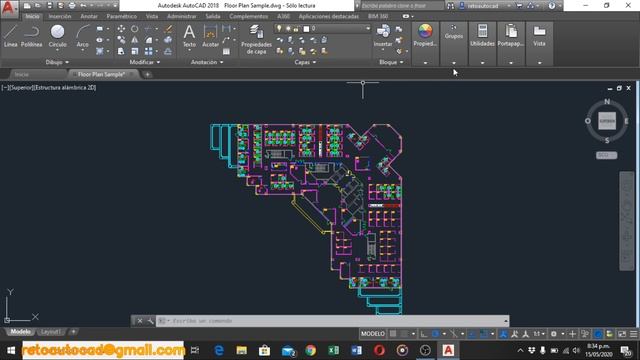Toggle grid display in the status bar
640x360 pixels.
click(x=393, y=334)
